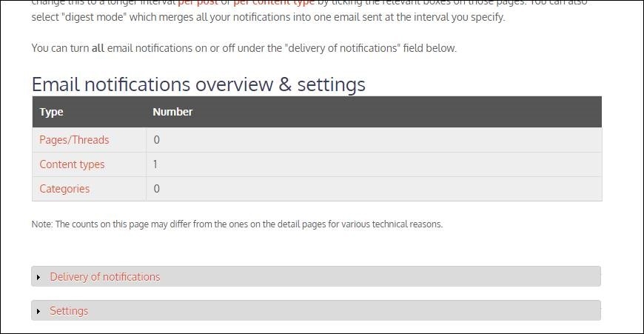Expand the Settings section triangle arrow
This screenshot has width=644, height=334.
point(38,311)
